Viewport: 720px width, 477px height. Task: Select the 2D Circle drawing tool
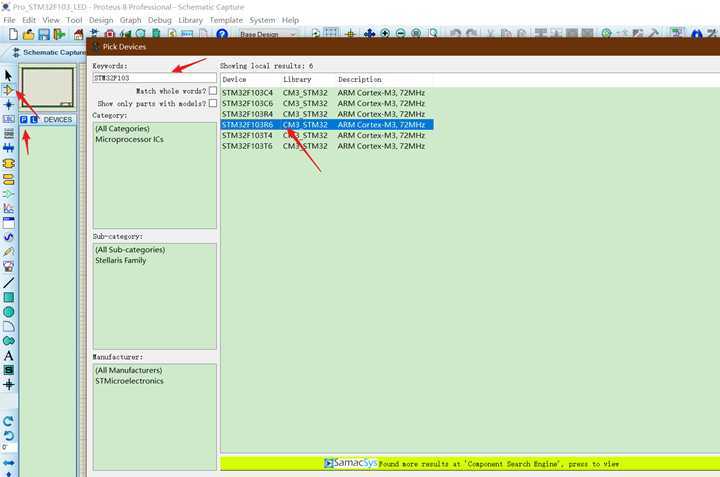tap(8, 312)
